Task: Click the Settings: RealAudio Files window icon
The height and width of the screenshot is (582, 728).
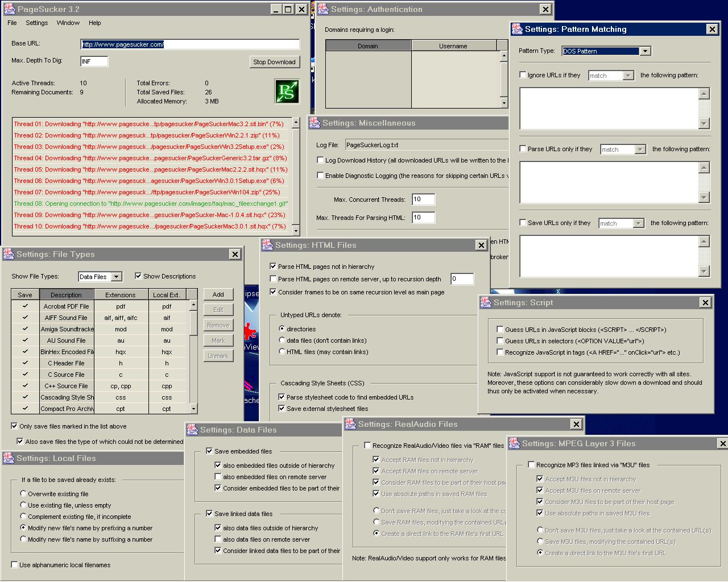Action: point(350,424)
